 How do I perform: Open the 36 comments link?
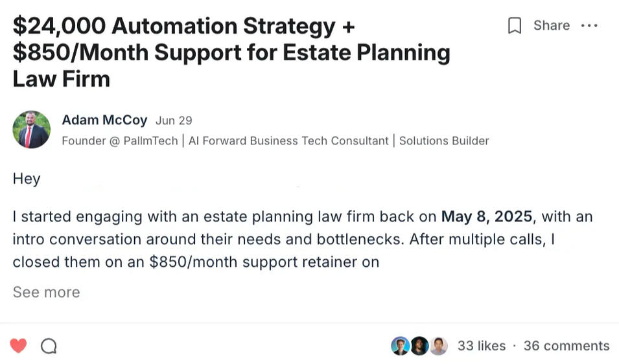pyautogui.click(x=566, y=346)
